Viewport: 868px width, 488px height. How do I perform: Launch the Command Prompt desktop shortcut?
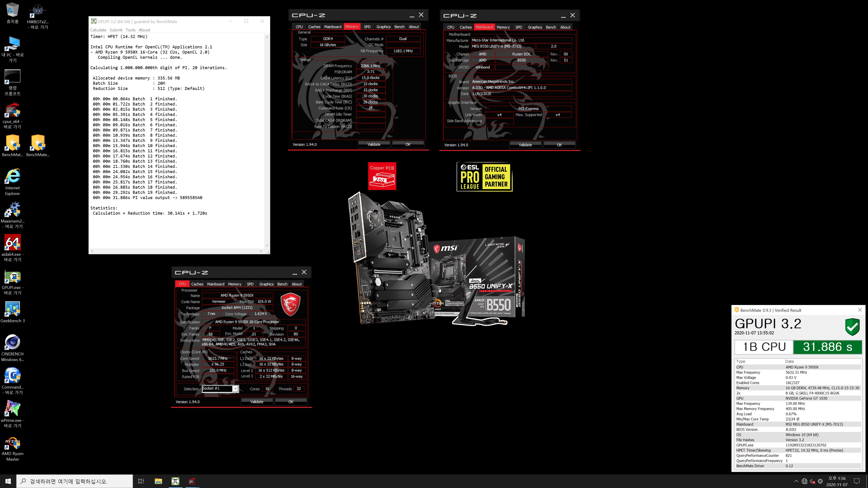point(12,82)
